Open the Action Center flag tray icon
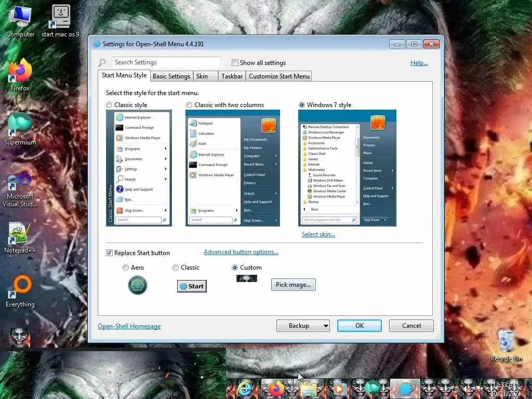Image resolution: width=532 pixels, height=399 pixels. (x=479, y=389)
